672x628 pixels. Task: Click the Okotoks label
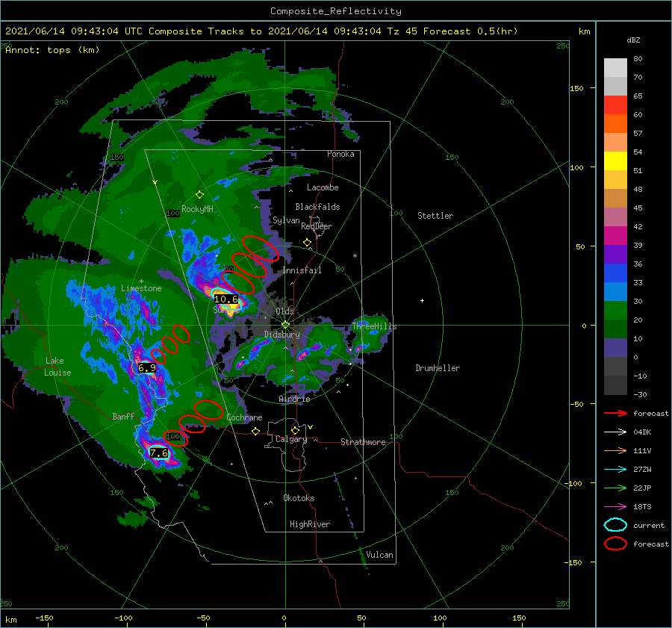(x=299, y=498)
